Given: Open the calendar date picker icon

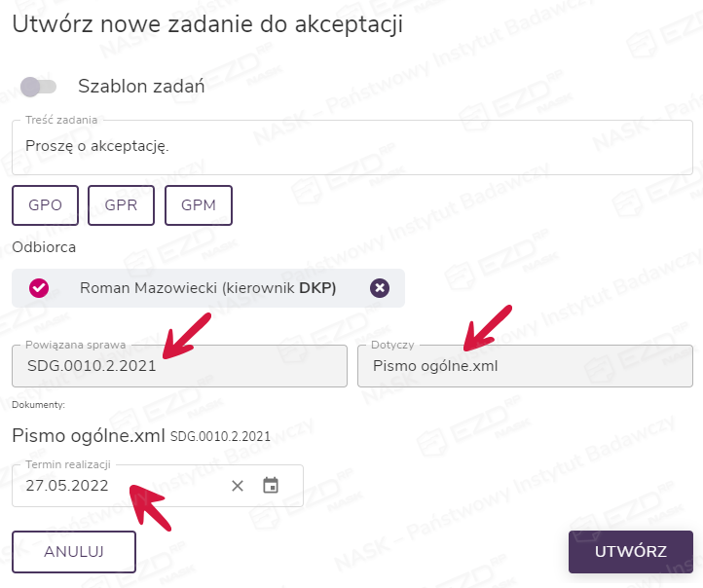Looking at the screenshot, I should pyautogui.click(x=271, y=485).
